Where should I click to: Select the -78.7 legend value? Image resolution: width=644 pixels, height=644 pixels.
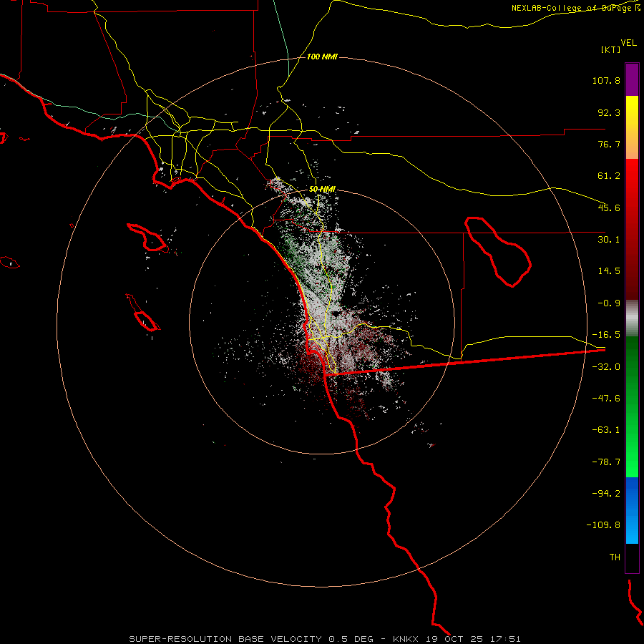point(606,462)
